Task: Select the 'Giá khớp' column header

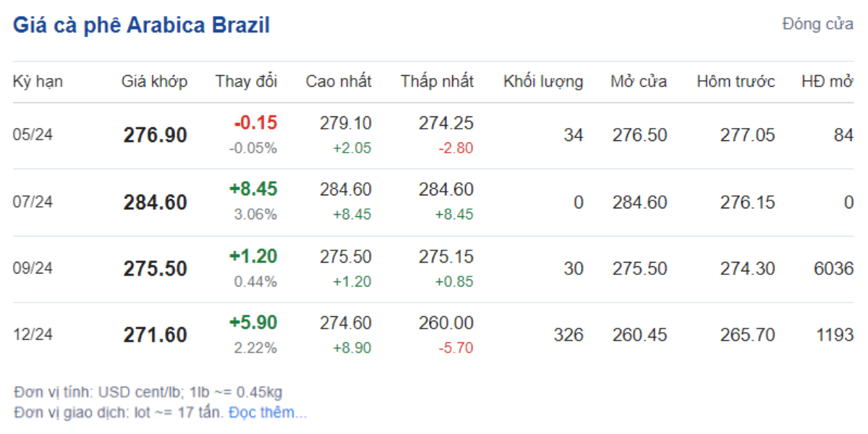Action: coord(154,82)
